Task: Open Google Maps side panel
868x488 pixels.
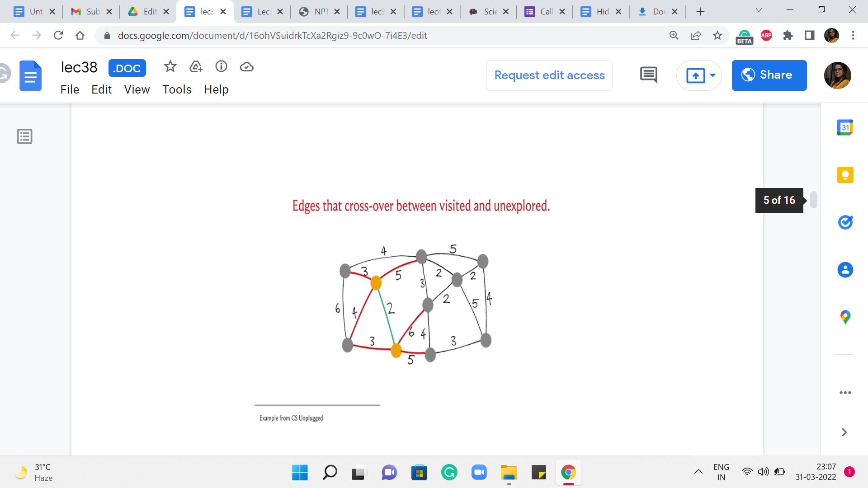Action: tap(845, 317)
